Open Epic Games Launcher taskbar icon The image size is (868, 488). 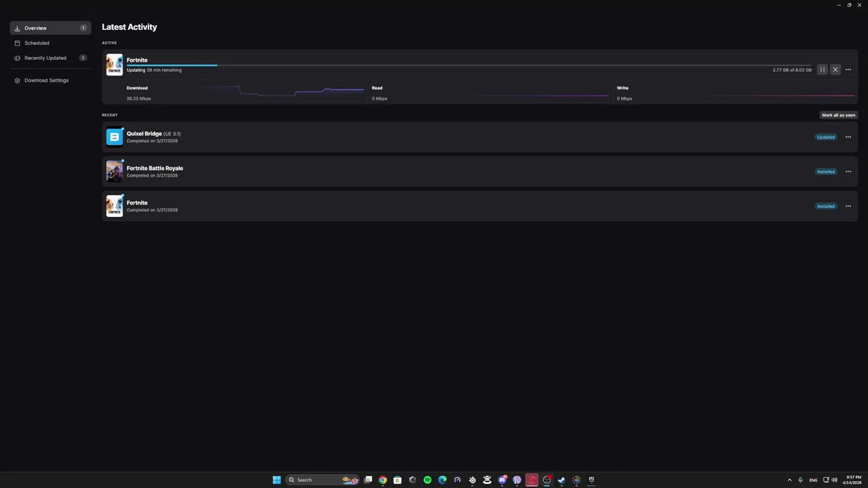point(591,480)
